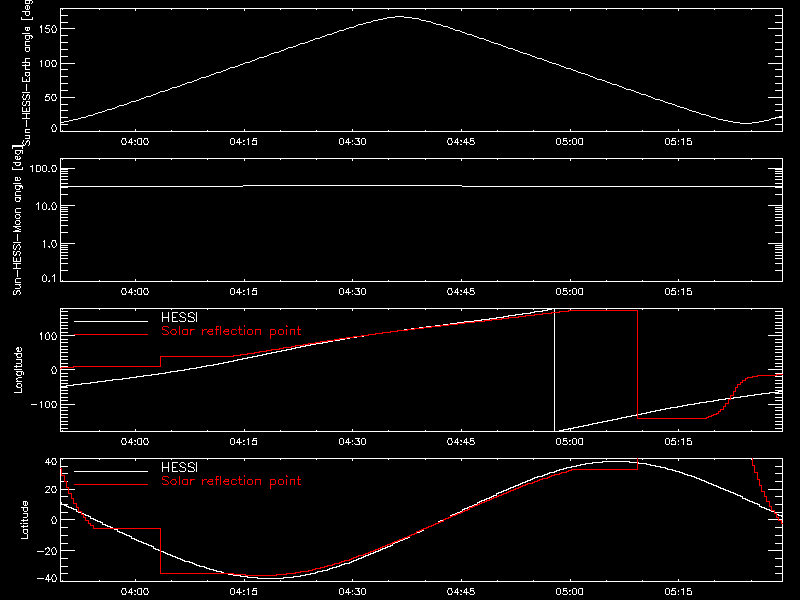Click the white HESSI legend line sample in the Longitude plot
Screen dimensions: 800x600
[x=111, y=321]
